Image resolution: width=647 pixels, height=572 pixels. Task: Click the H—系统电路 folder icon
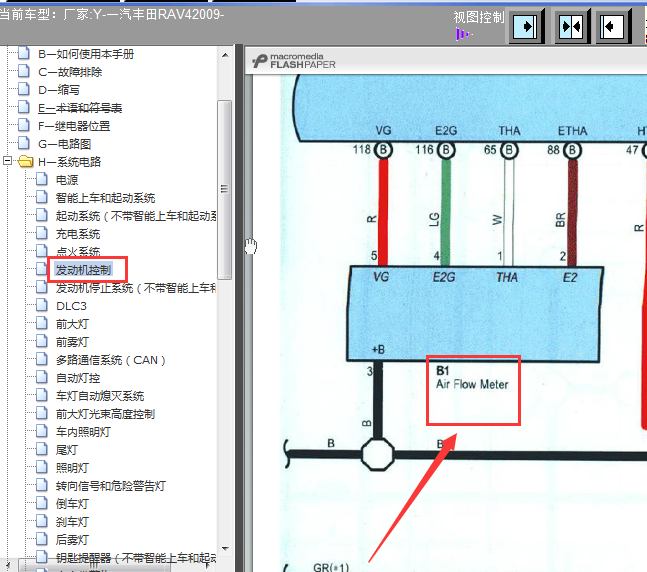pyautogui.click(x=26, y=161)
